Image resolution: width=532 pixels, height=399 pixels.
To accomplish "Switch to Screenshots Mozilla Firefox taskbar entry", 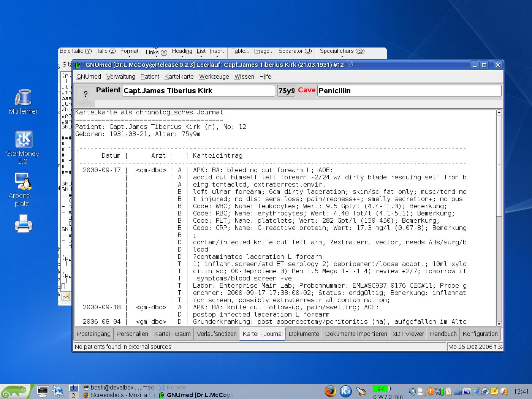I will click(x=119, y=395).
